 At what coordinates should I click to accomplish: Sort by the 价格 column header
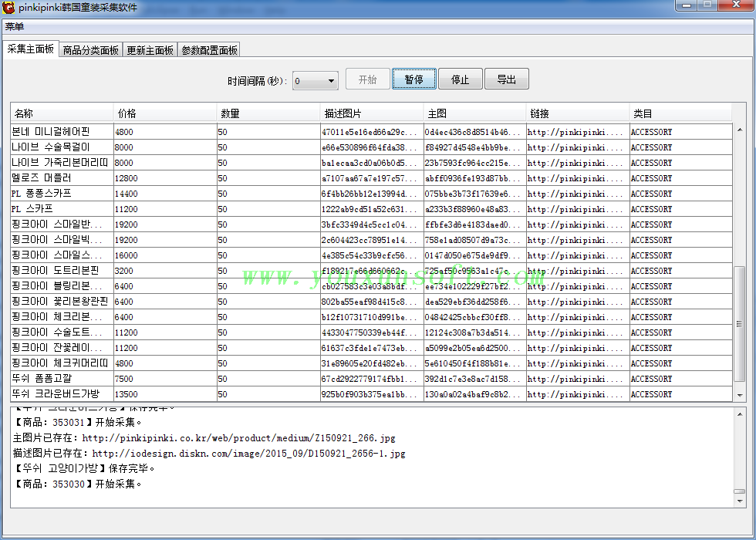point(165,114)
